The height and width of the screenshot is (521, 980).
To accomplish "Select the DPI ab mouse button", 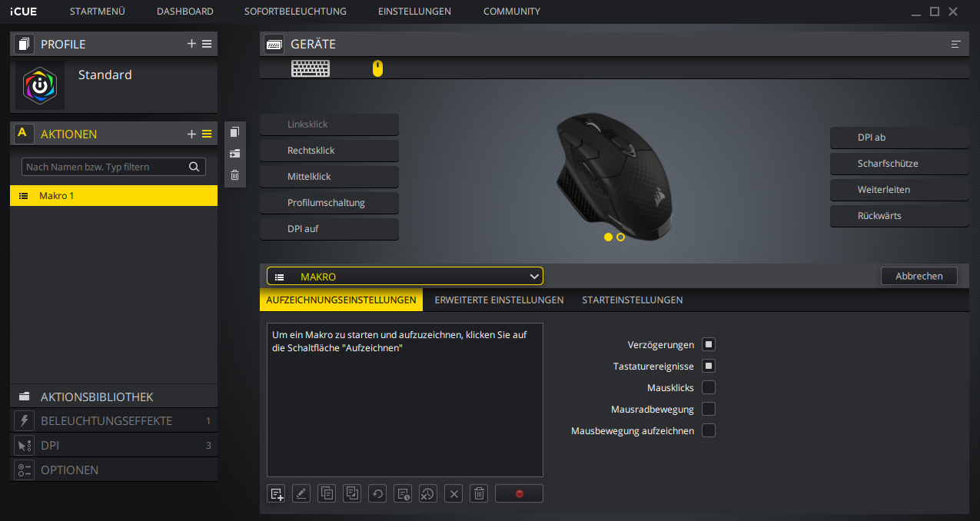I will click(x=899, y=138).
